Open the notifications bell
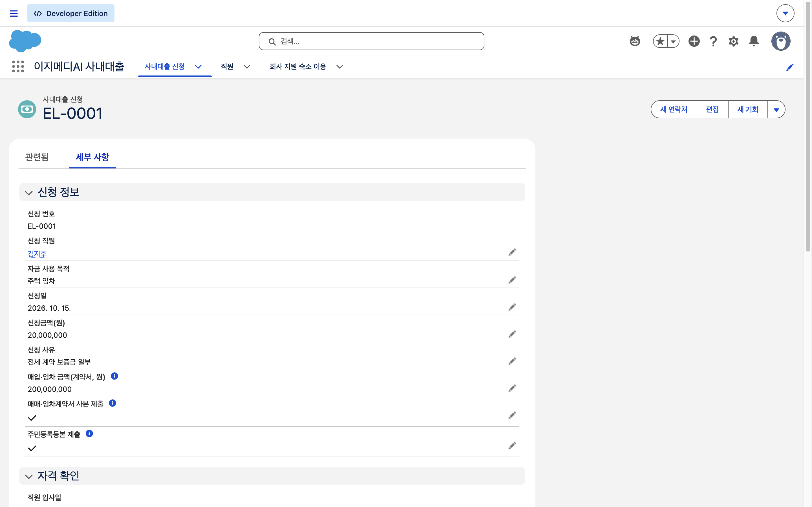This screenshot has width=812, height=507. (754, 41)
